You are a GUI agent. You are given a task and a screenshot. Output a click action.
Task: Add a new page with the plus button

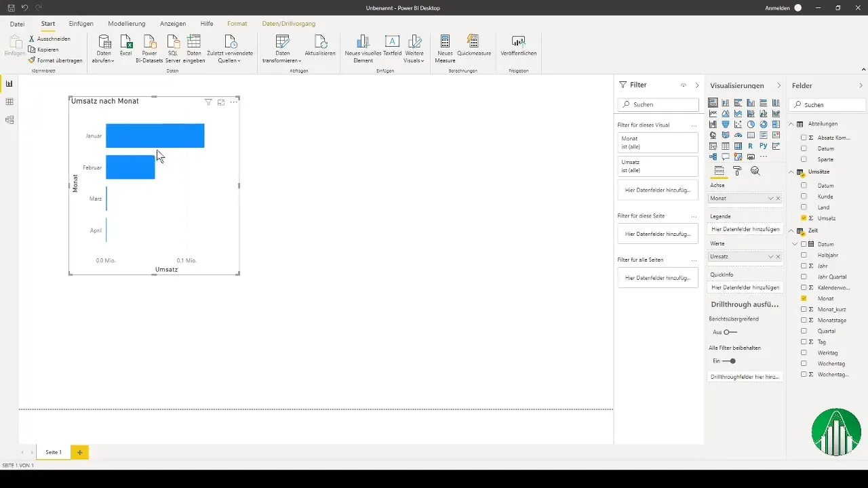[x=79, y=452]
